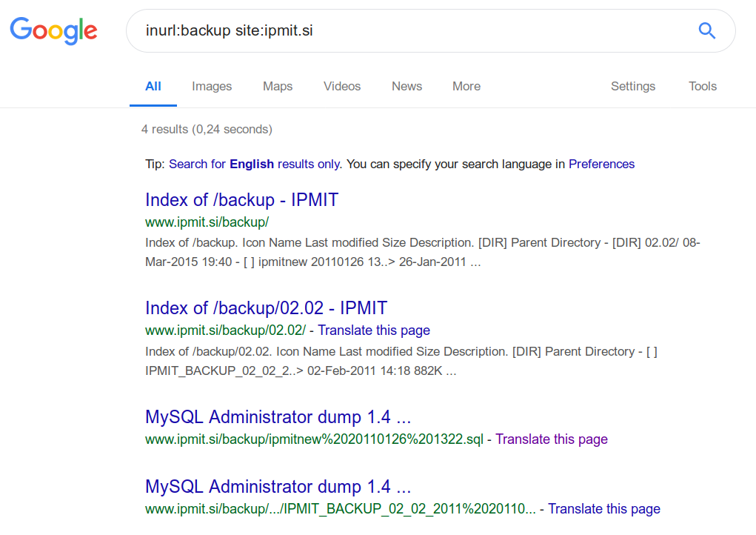
Task: Click the www.ipmit.si/backup/ green URL
Action: 207,222
